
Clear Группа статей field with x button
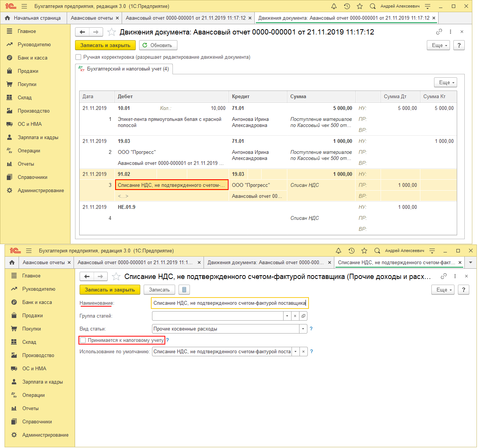295,316
